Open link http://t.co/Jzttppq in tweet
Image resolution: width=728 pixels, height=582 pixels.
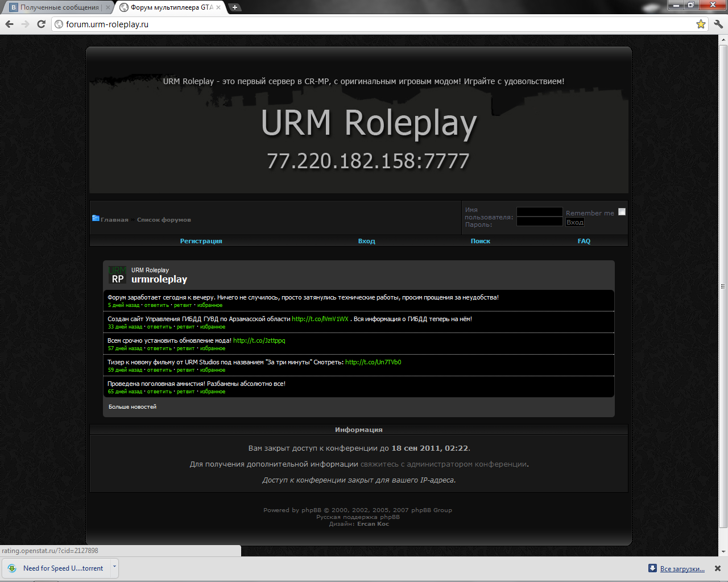click(x=259, y=340)
